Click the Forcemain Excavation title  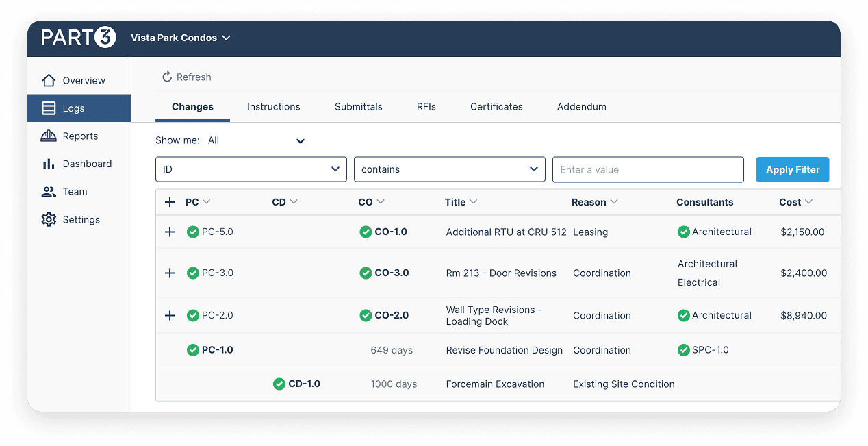[x=496, y=384]
